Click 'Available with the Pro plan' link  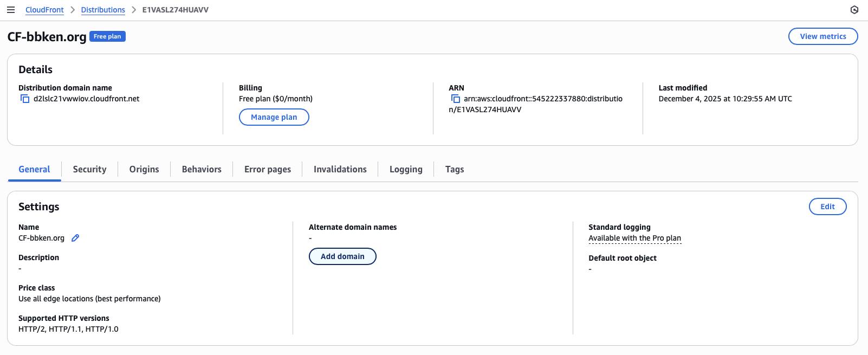pyautogui.click(x=634, y=238)
